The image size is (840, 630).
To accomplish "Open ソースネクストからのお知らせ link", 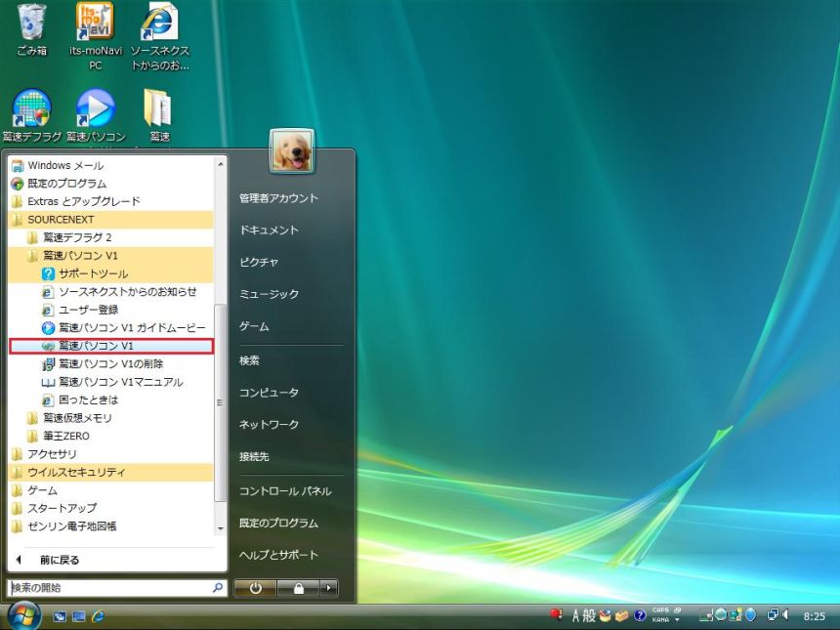I will tap(111, 292).
